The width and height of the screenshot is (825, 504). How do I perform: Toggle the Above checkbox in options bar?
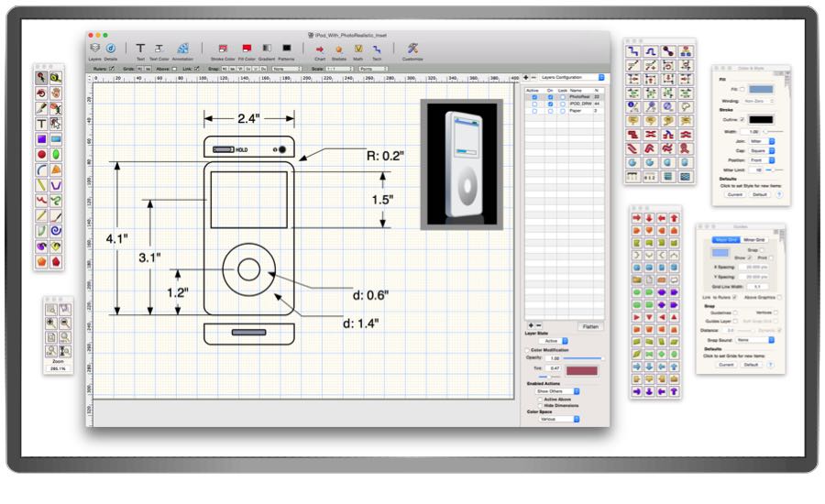(174, 69)
